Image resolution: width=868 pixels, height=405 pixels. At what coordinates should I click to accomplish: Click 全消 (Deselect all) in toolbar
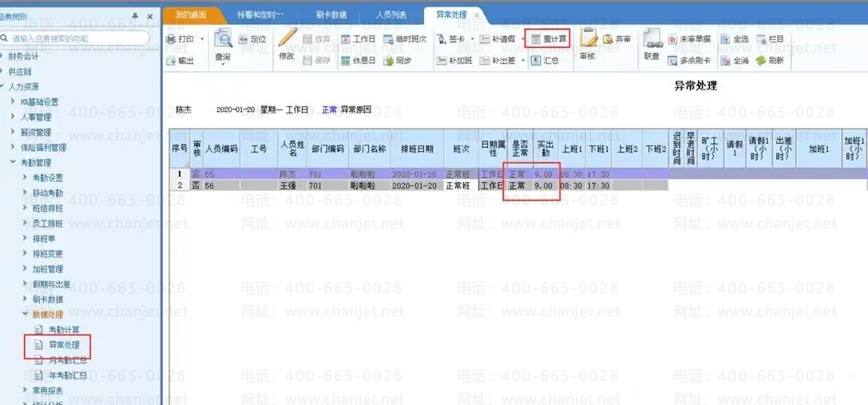pos(725,61)
